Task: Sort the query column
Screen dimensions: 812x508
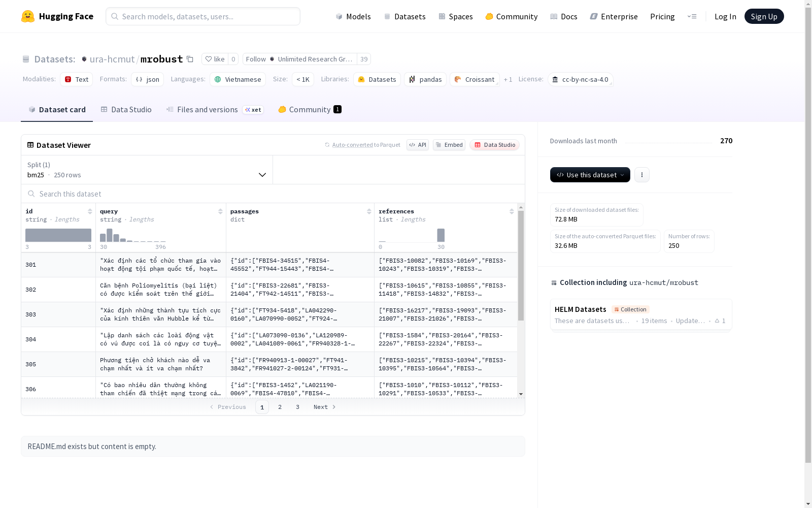Action: coord(220,211)
